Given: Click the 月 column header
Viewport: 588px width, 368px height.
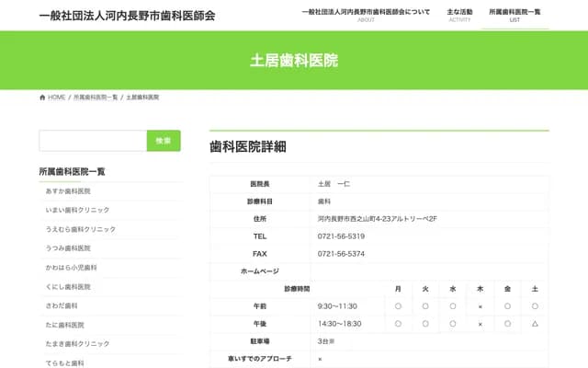Looking at the screenshot, I should tap(398, 289).
